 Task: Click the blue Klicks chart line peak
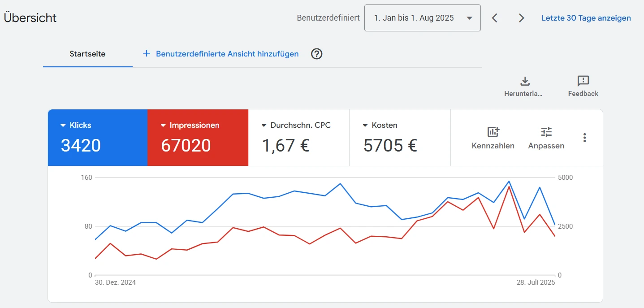(509, 181)
